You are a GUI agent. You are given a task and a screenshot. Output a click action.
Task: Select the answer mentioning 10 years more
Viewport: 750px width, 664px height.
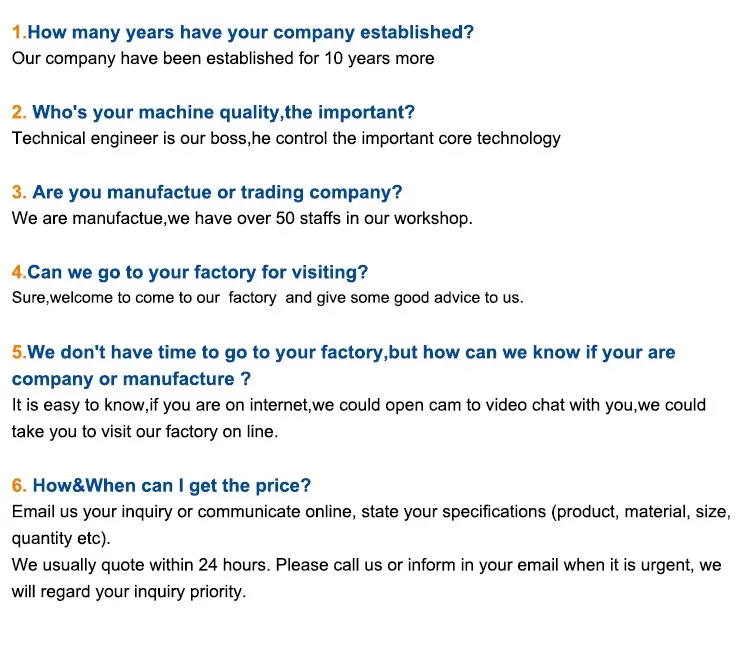coord(223,58)
